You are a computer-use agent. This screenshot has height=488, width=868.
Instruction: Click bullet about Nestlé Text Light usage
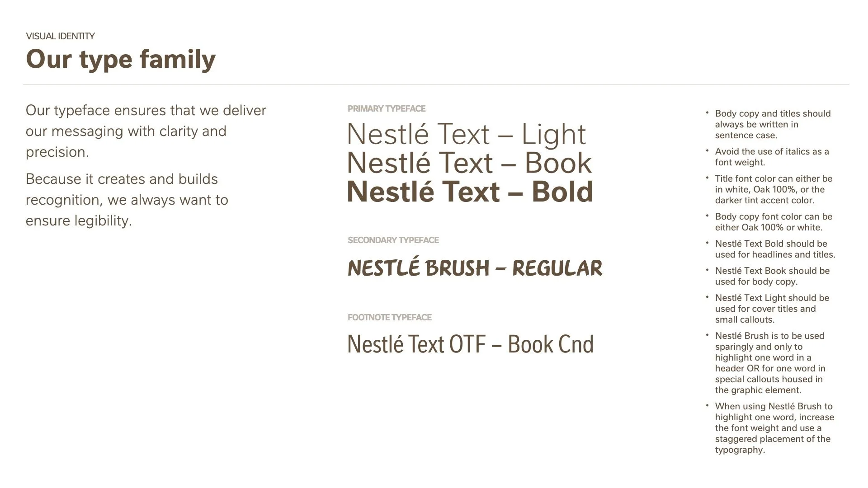(772, 309)
